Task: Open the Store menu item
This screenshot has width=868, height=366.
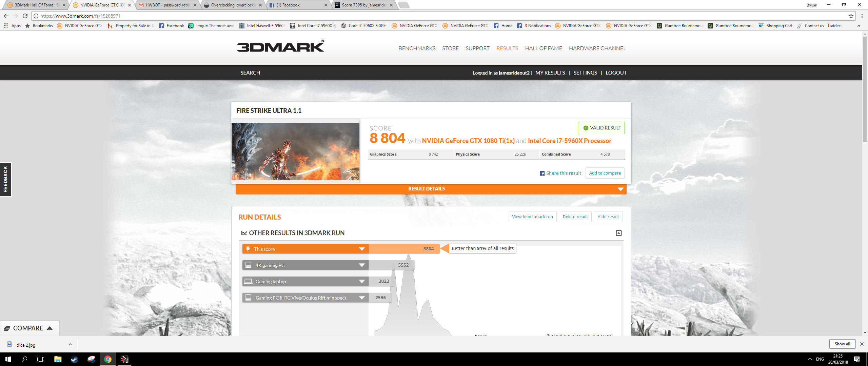Action: 450,48
